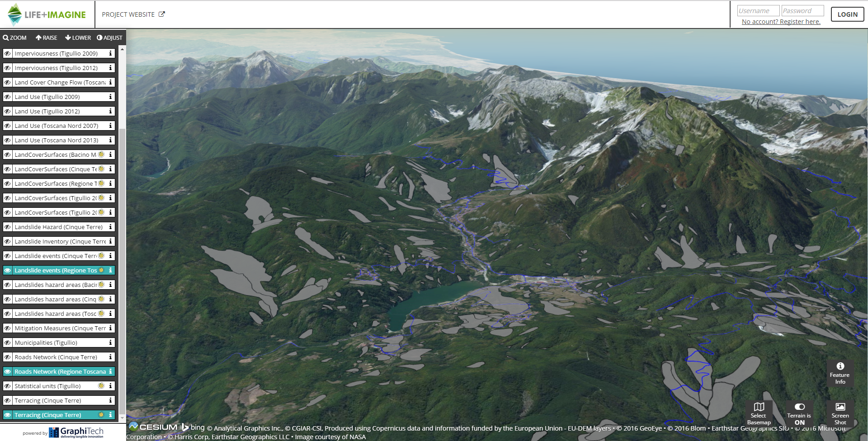
Task: Select the Landslide Hazard (Cinque Terre) layer
Action: pyautogui.click(x=58, y=227)
